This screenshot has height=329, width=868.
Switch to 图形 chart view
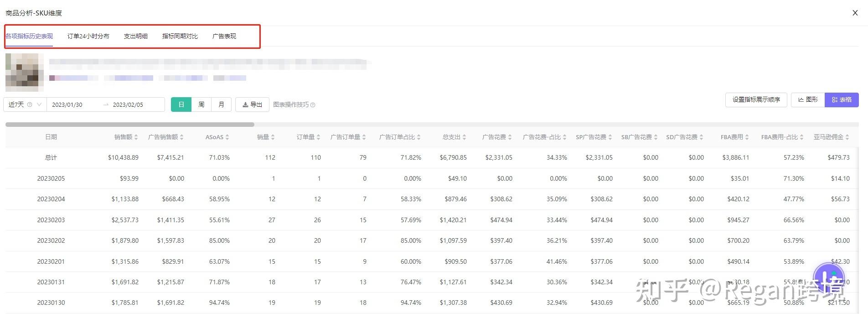808,99
